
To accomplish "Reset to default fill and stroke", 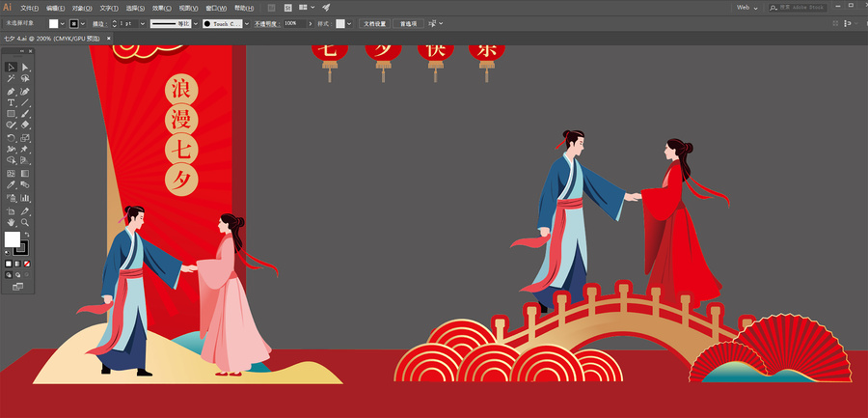I will click(7, 253).
